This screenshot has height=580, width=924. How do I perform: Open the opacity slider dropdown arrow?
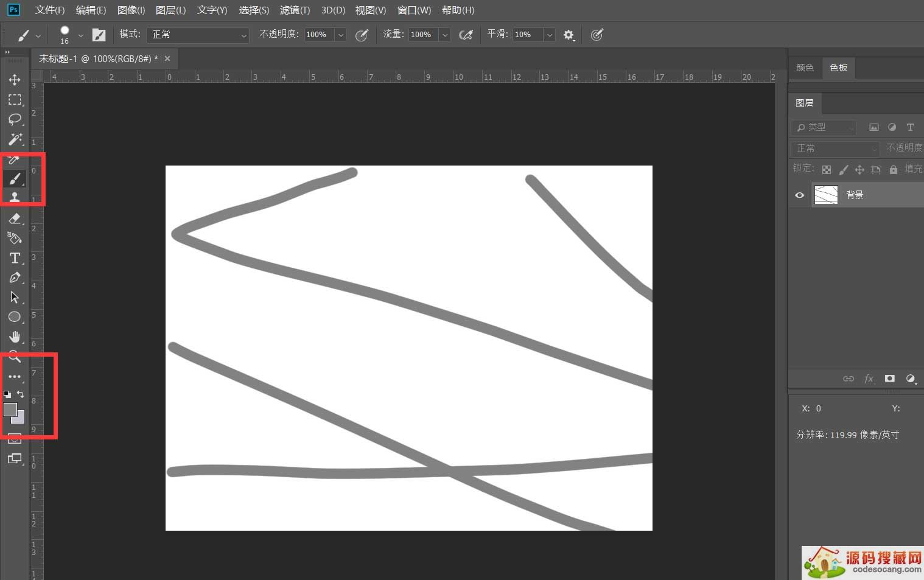pyautogui.click(x=341, y=35)
